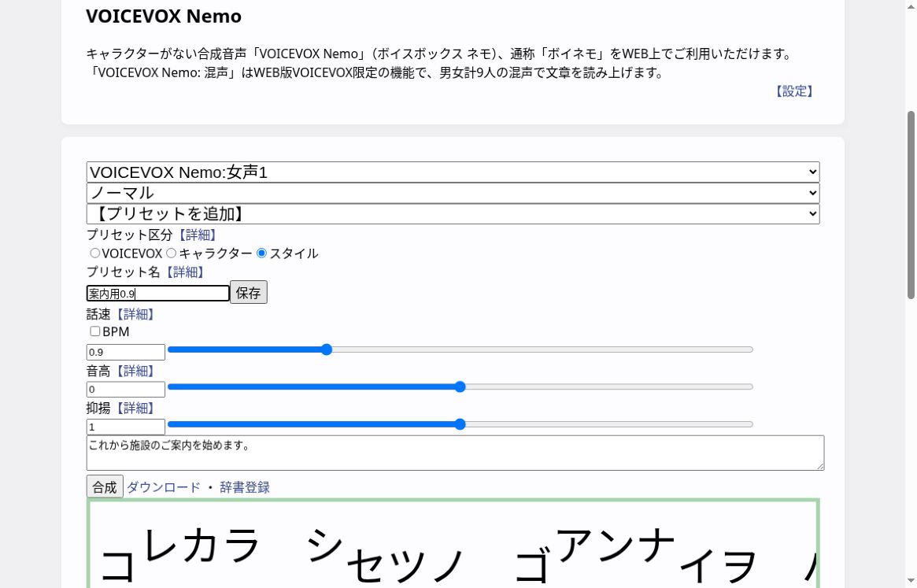
Task: Click the レカラ accent phrase in the display
Action: [x=202, y=545]
